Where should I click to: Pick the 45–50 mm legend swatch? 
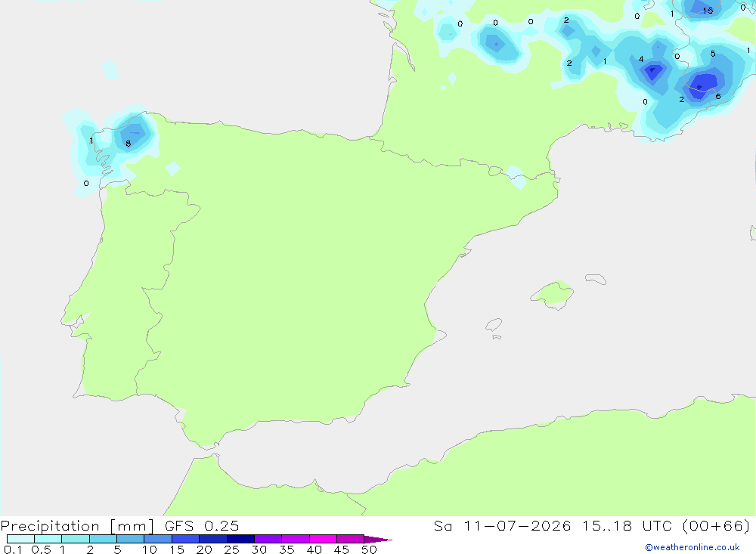[351, 539]
